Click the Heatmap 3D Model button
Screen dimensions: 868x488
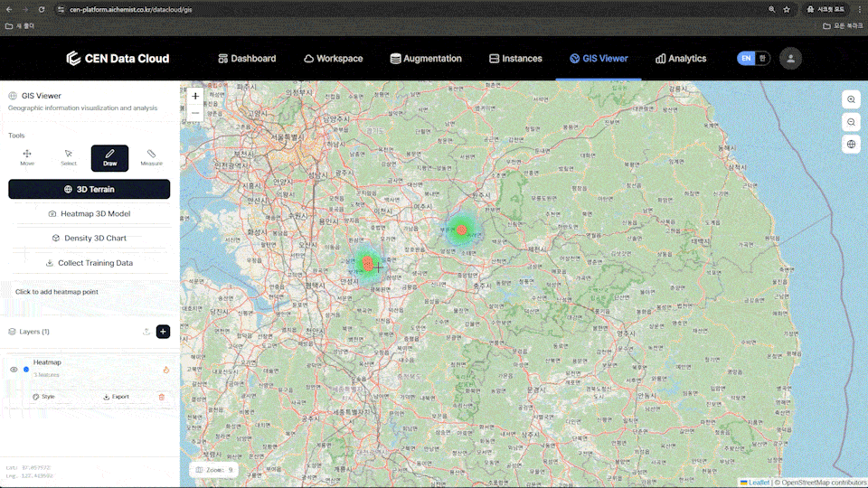90,214
